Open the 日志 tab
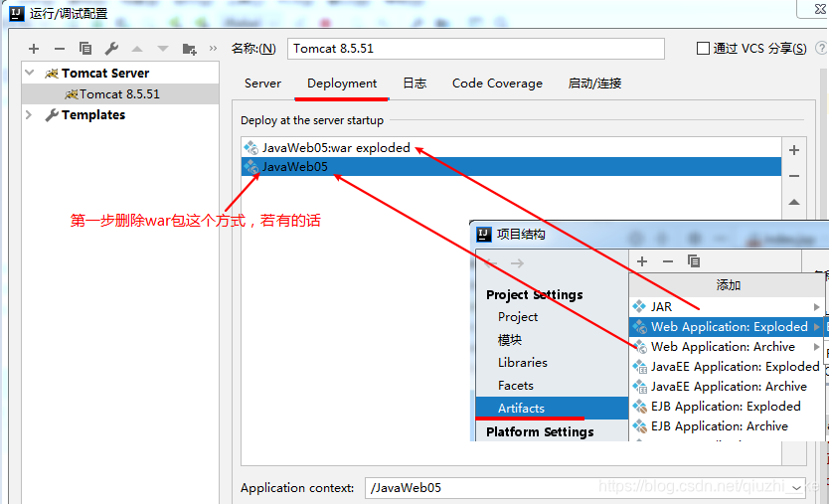Viewport: 829px width, 504px height. point(414,84)
